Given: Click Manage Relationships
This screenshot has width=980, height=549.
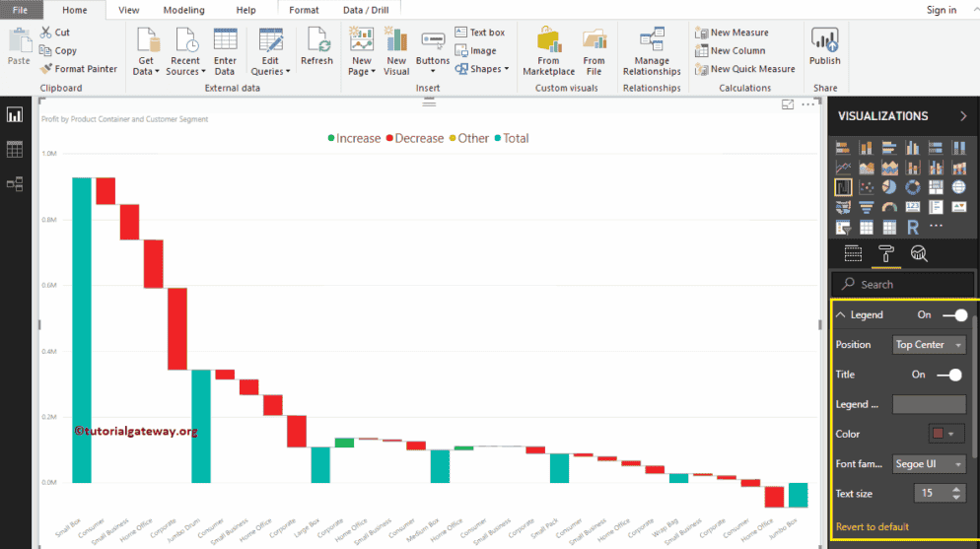Looking at the screenshot, I should tap(652, 51).
